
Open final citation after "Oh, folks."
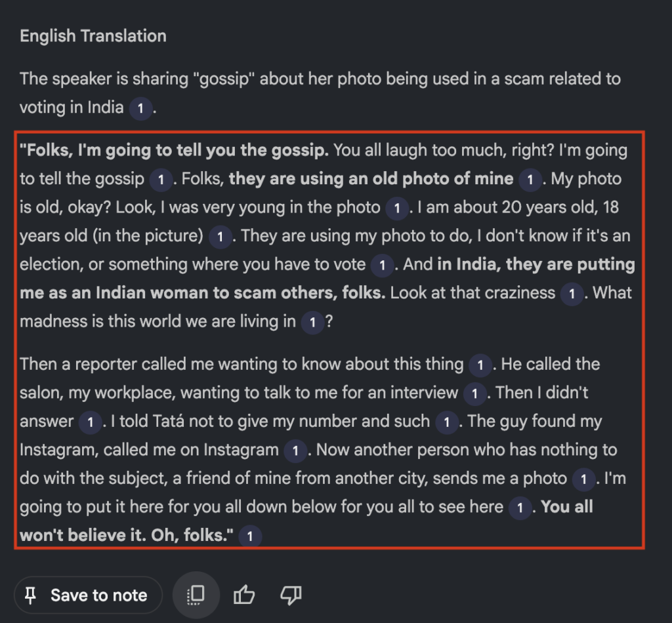tap(249, 536)
